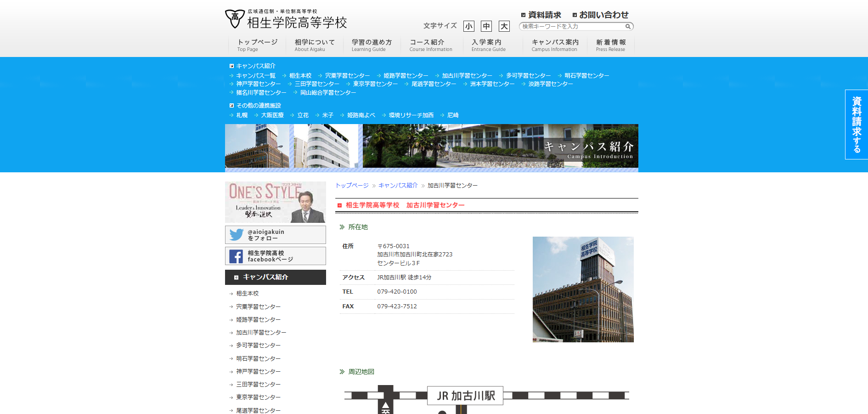The width and height of the screenshot is (868, 414).
Task: Click the トップページ breadcrumb link
Action: 352,186
